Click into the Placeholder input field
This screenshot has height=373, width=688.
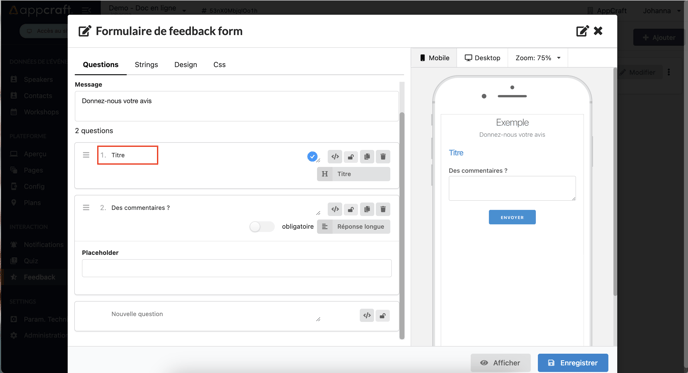tap(236, 268)
